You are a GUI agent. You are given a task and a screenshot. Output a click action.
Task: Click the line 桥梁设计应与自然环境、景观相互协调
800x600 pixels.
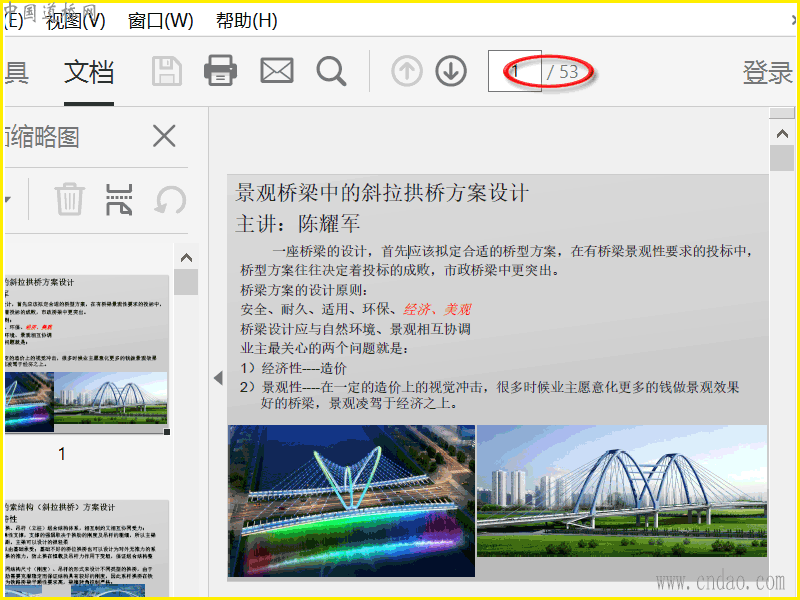click(355, 329)
